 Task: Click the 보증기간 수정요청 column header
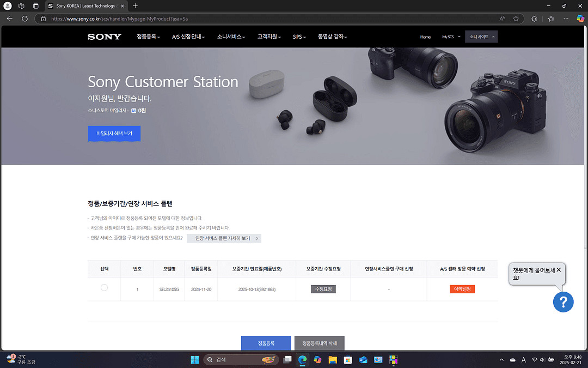323,269
